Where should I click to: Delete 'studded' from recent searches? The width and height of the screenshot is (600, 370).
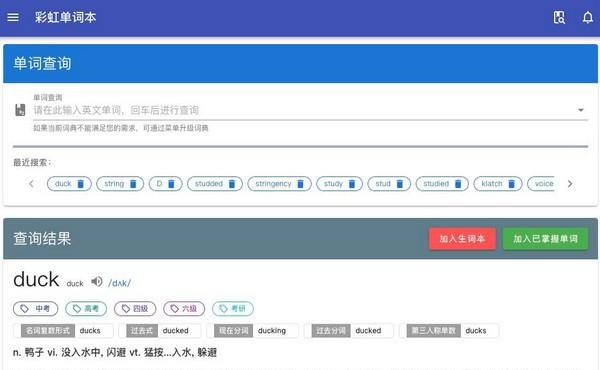pos(232,184)
